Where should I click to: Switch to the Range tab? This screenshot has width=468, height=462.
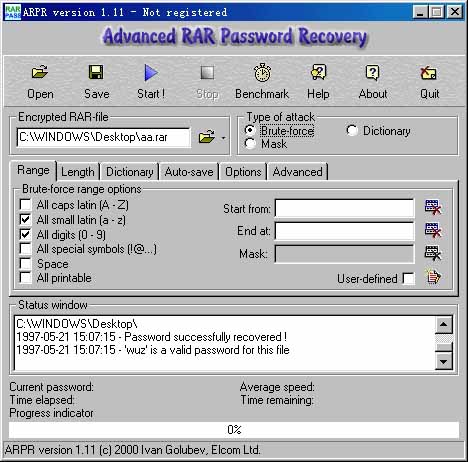[33, 170]
